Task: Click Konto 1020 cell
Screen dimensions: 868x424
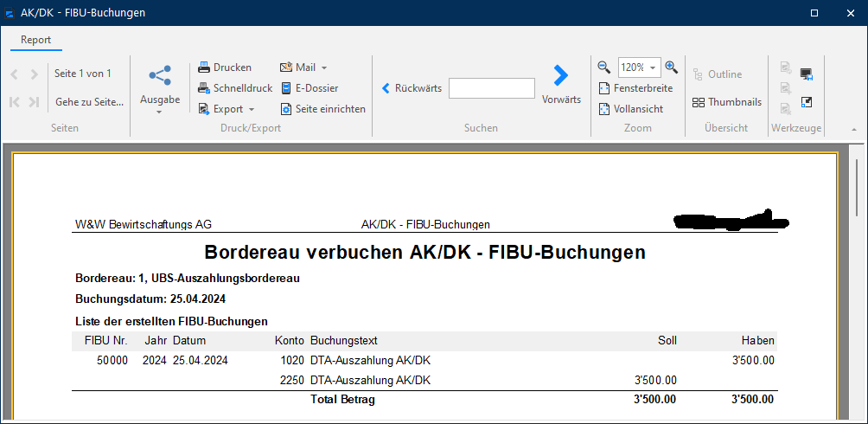Action: (x=293, y=361)
